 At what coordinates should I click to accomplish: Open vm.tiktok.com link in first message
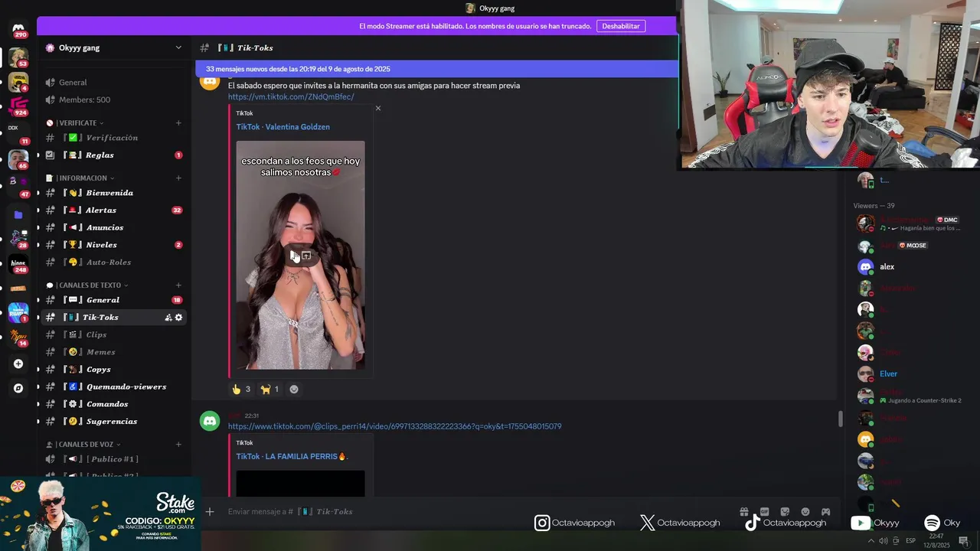(x=291, y=96)
